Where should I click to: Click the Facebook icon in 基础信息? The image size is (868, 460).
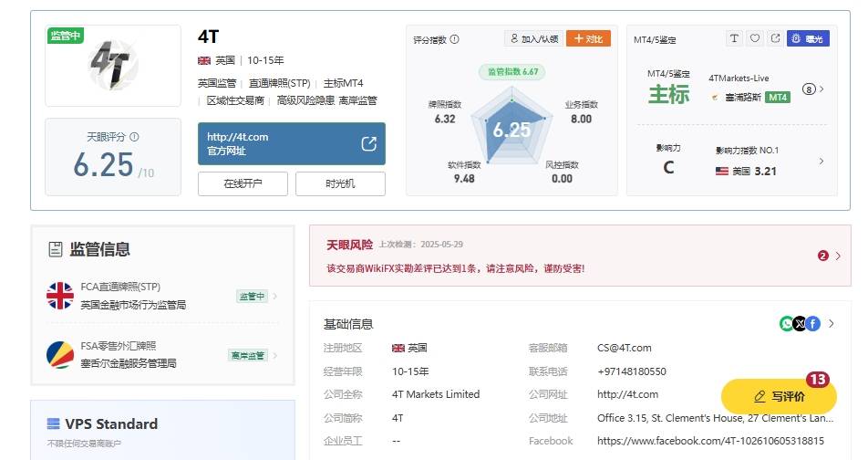coord(812,323)
